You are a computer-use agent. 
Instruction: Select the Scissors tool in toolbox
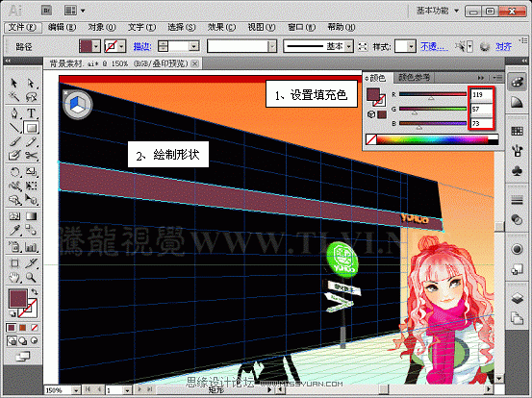[31, 156]
